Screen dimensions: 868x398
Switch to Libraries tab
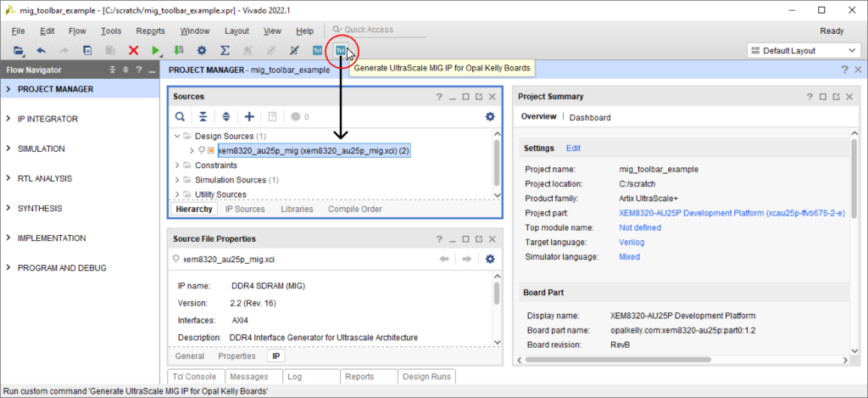(x=297, y=209)
